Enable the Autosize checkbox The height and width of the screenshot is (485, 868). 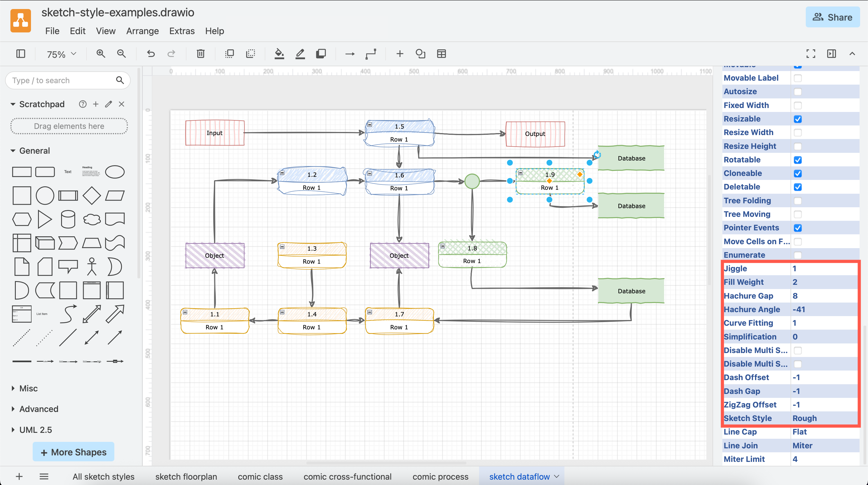(x=798, y=91)
